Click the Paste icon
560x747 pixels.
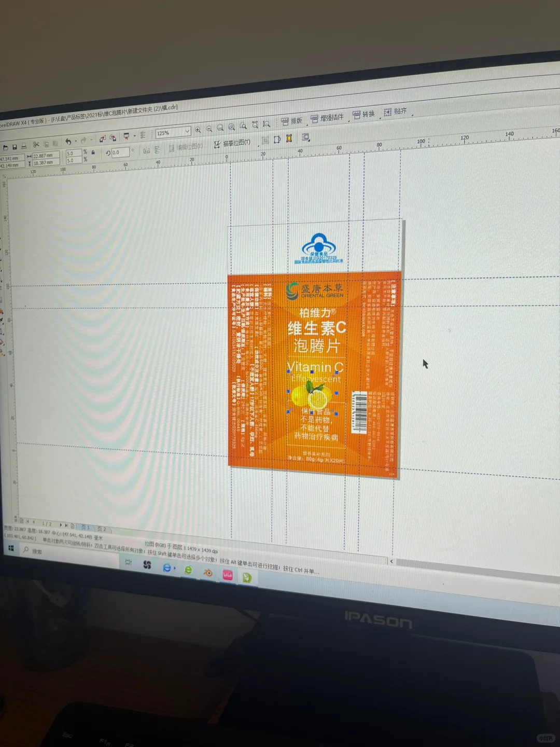coord(55,143)
